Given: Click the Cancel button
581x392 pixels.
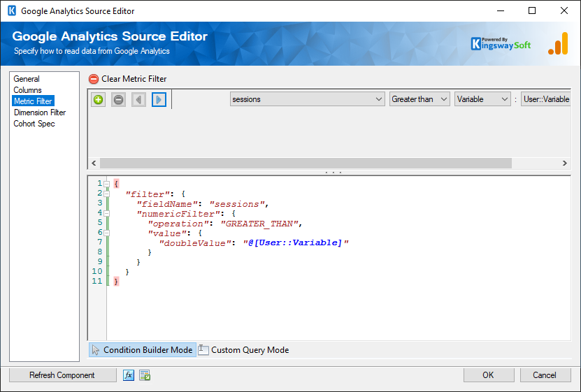Looking at the screenshot, I should pos(545,375).
